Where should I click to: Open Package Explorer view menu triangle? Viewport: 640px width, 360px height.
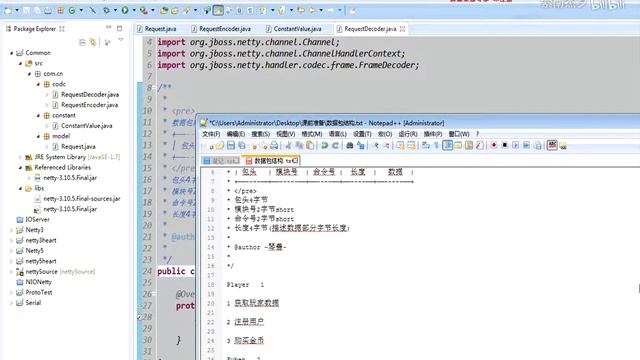point(120,40)
